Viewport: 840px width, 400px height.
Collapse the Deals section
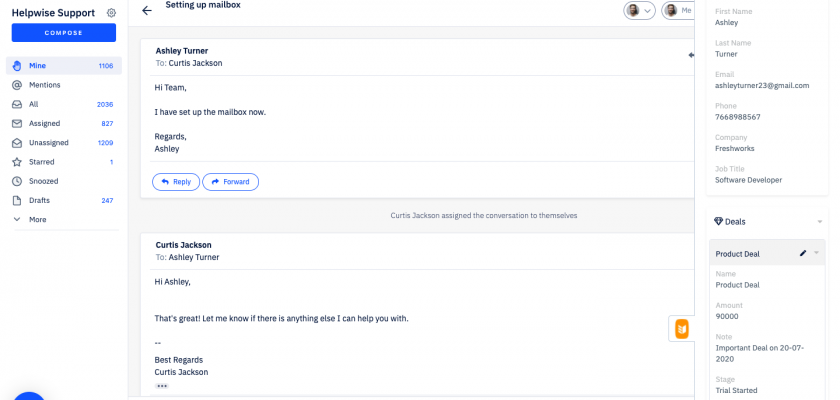pyautogui.click(x=820, y=221)
